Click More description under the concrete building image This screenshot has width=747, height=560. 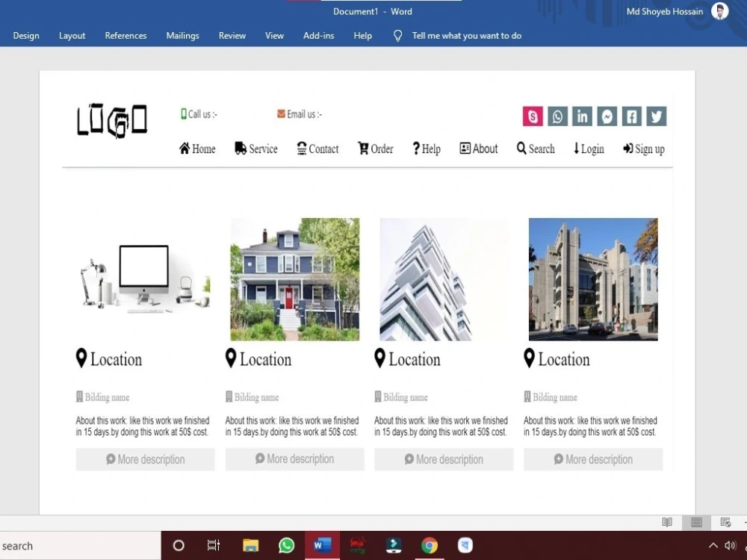pyautogui.click(x=593, y=459)
